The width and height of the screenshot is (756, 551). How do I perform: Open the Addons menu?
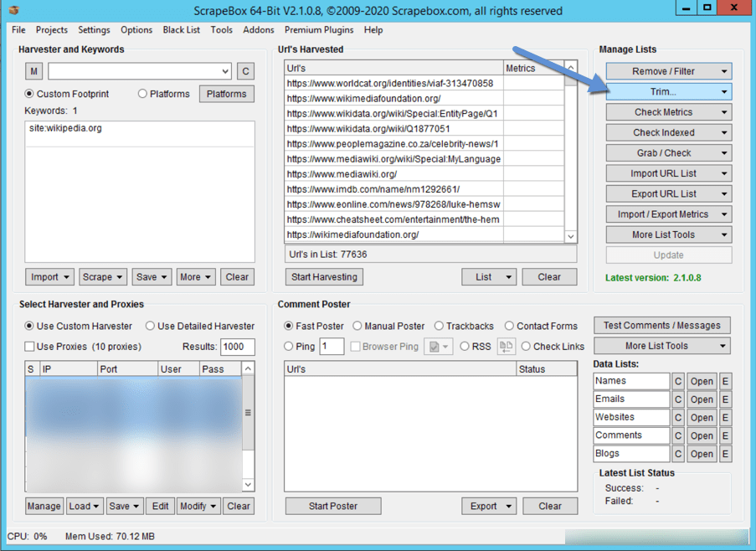coord(259,30)
